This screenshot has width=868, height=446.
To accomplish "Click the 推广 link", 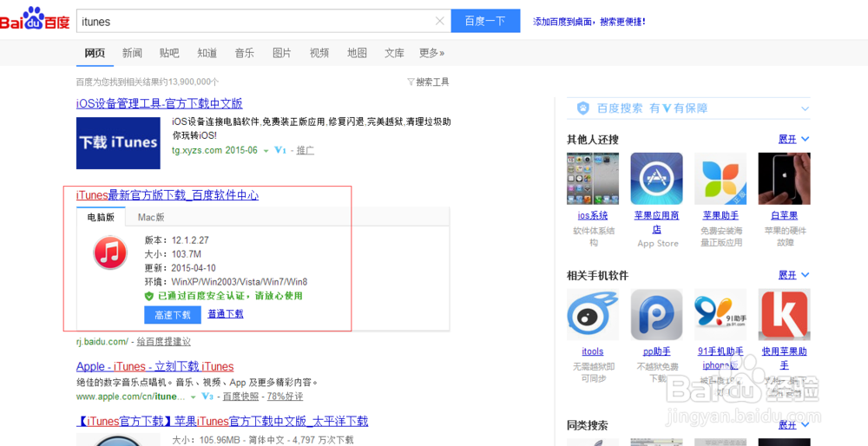I will [x=305, y=150].
